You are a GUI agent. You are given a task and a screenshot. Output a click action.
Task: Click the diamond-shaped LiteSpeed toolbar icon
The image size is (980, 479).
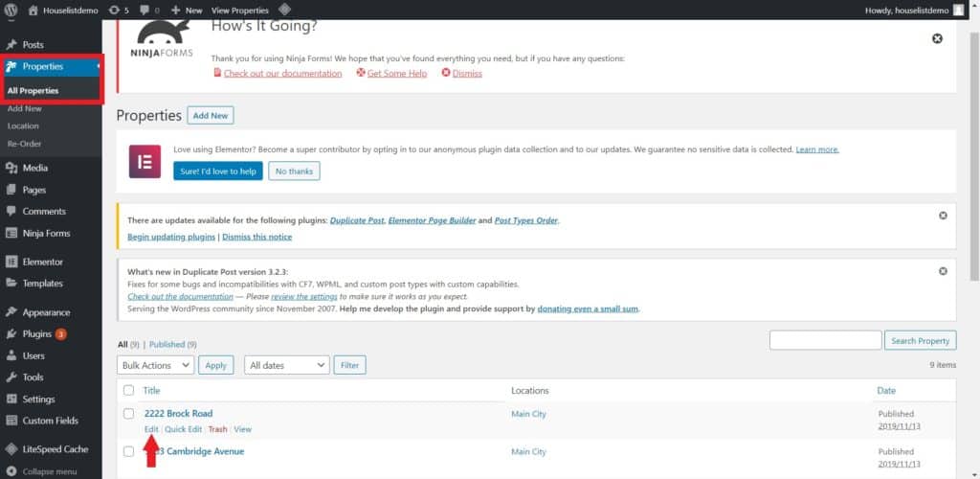point(283,10)
